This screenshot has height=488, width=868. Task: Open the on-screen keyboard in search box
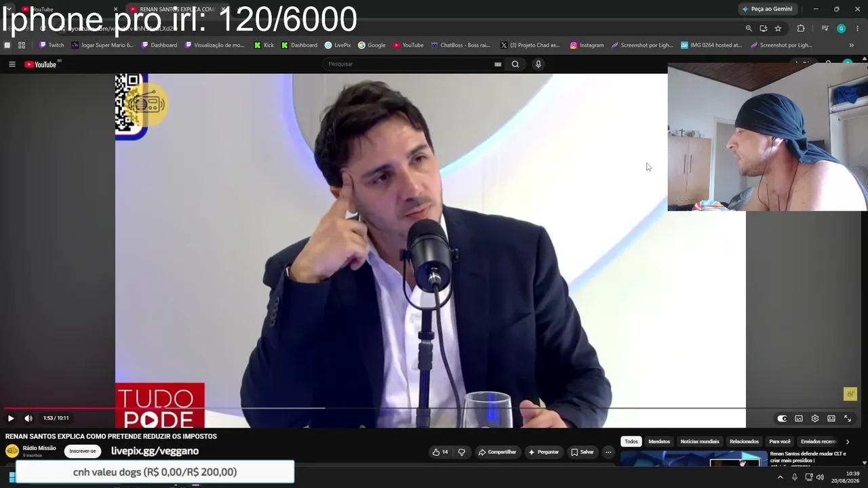(x=498, y=64)
